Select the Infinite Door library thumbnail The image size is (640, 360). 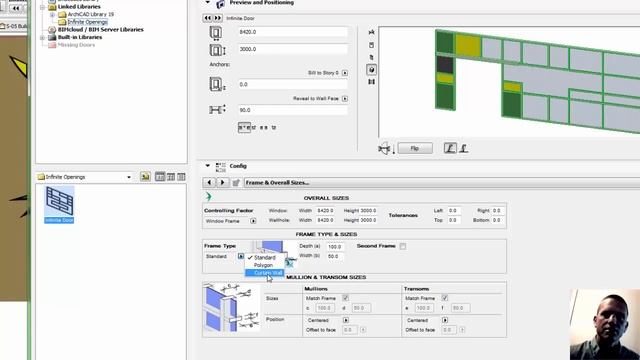(59, 204)
